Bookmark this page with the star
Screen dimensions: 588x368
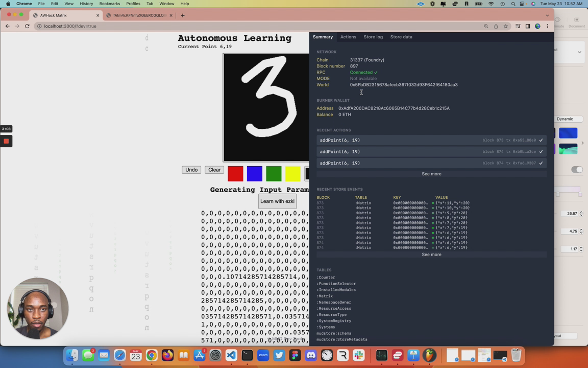tap(506, 26)
